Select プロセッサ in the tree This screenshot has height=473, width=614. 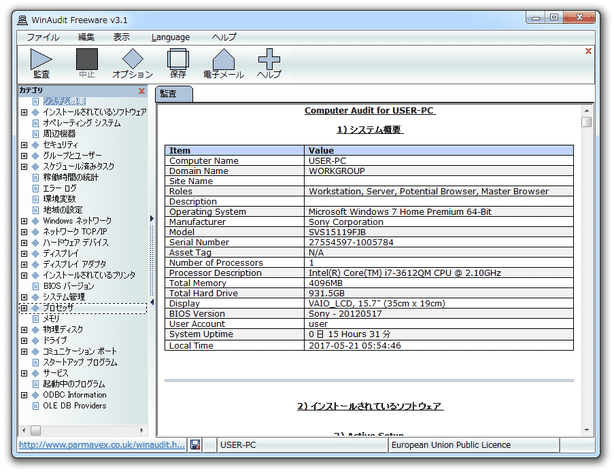(58, 308)
